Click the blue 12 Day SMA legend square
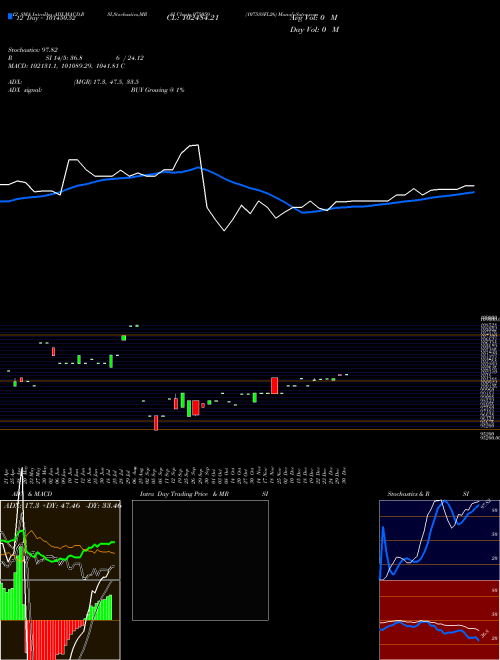500x660 pixels. point(10,17)
